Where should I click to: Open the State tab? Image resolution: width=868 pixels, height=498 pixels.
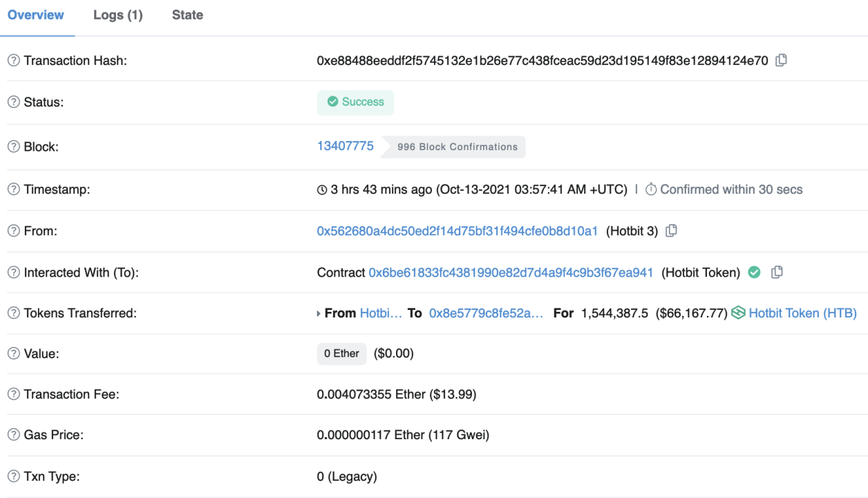coord(187,15)
